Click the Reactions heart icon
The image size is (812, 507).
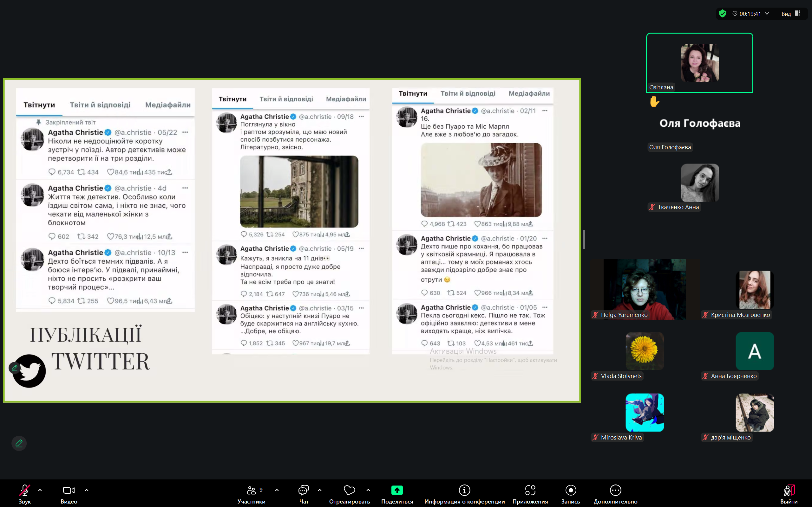coord(349,490)
